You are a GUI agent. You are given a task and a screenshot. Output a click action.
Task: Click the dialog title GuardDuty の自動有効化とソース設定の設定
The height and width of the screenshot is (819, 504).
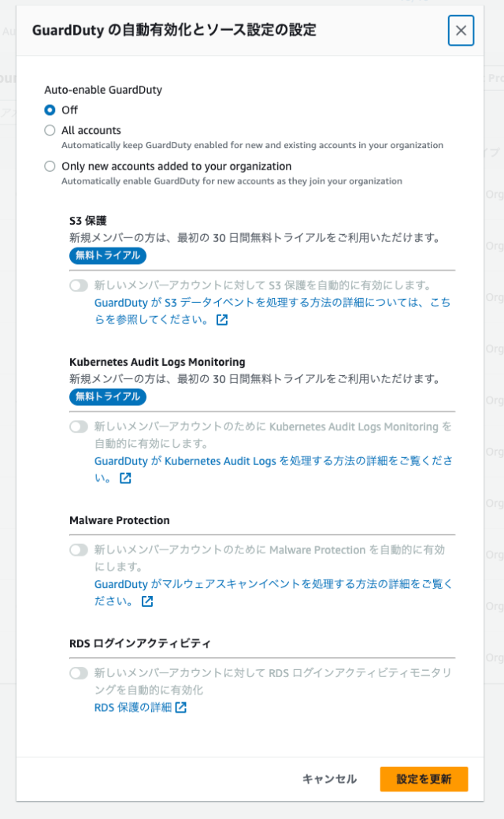pyautogui.click(x=174, y=30)
